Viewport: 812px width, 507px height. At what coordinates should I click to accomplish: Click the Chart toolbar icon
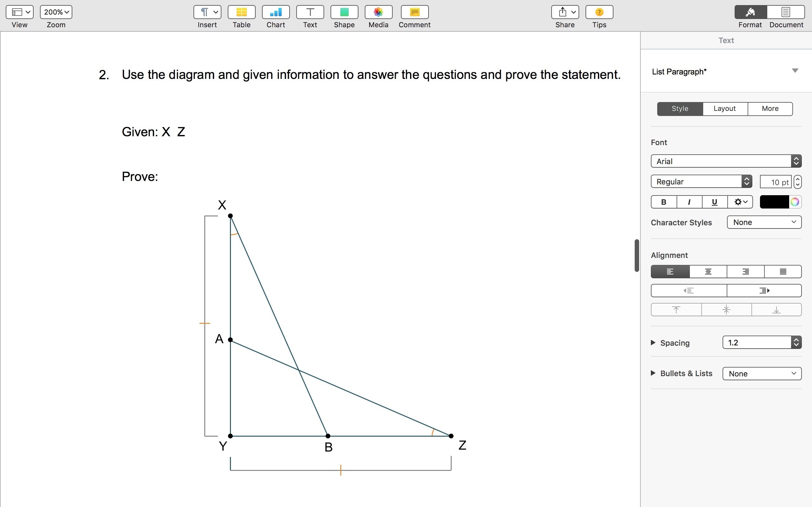coord(275,12)
